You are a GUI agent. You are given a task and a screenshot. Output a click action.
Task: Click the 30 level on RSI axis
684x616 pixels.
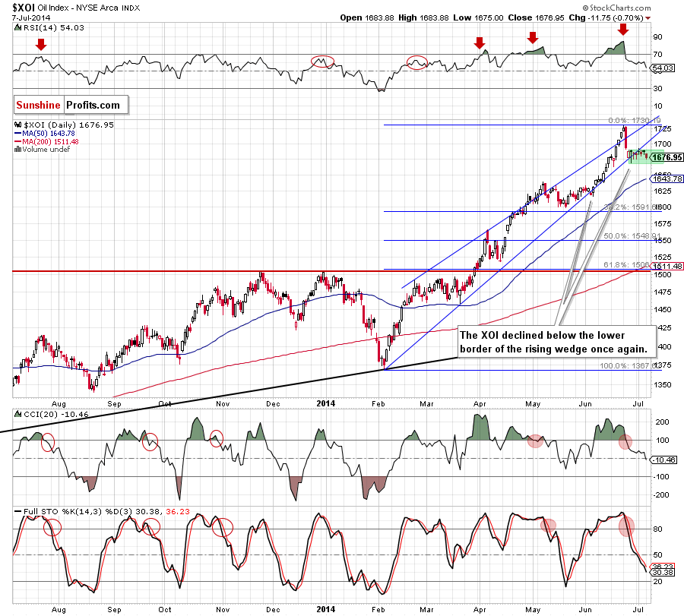point(657,89)
